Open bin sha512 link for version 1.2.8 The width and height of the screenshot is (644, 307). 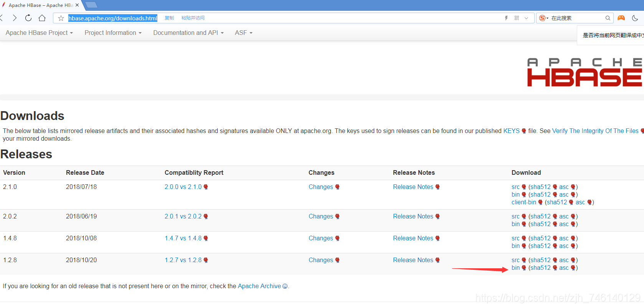point(540,268)
